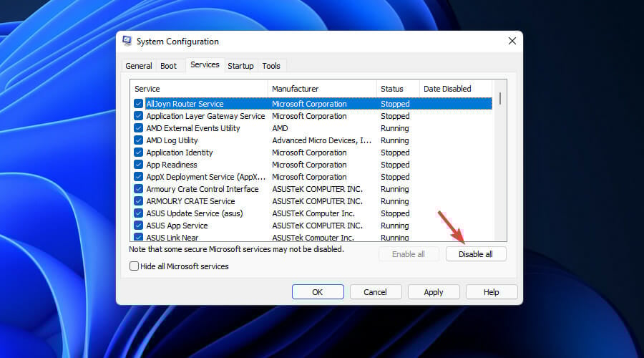Toggle ASUS Update Service (asus) checkbox
The width and height of the screenshot is (644, 358).
(138, 213)
